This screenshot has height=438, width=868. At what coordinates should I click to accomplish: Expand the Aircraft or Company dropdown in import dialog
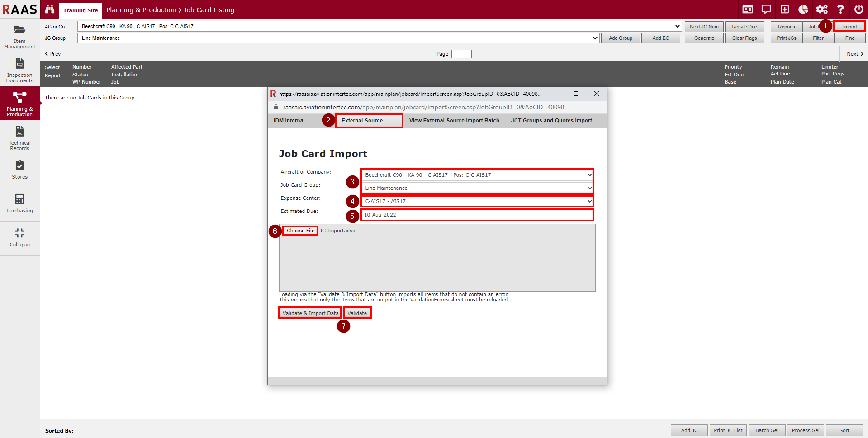coord(477,175)
